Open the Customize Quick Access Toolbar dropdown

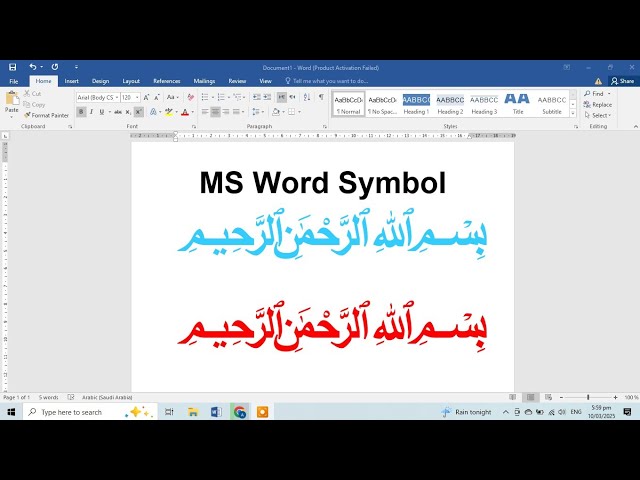(x=76, y=67)
